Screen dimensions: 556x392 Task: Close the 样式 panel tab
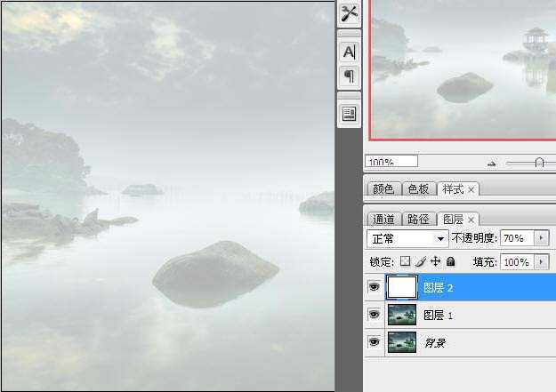tap(471, 190)
